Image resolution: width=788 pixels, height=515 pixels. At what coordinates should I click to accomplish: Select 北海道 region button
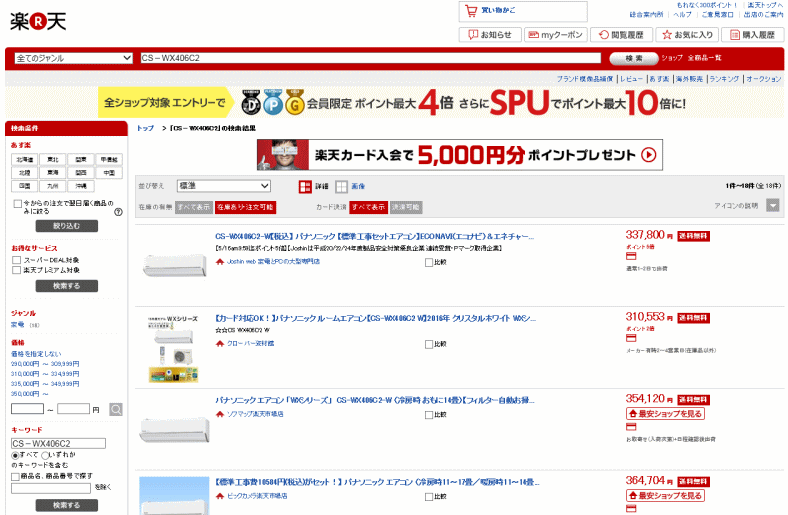(25, 160)
